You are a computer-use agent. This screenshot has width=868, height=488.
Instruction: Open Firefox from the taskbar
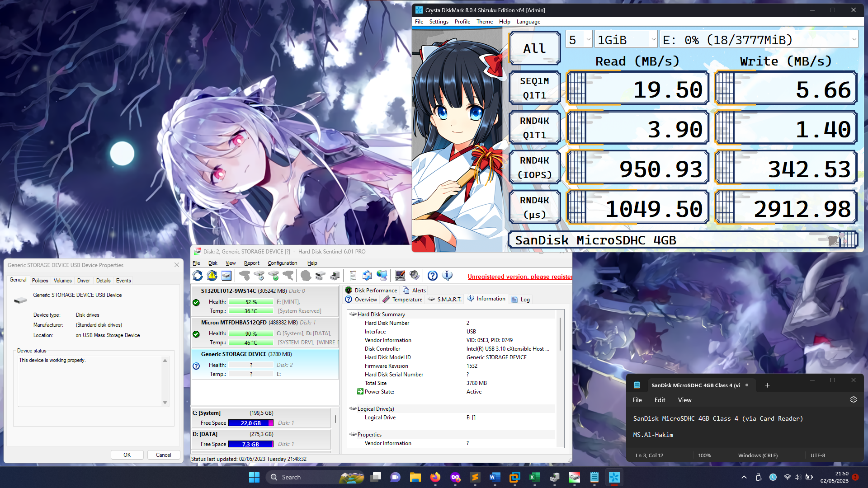(x=435, y=477)
